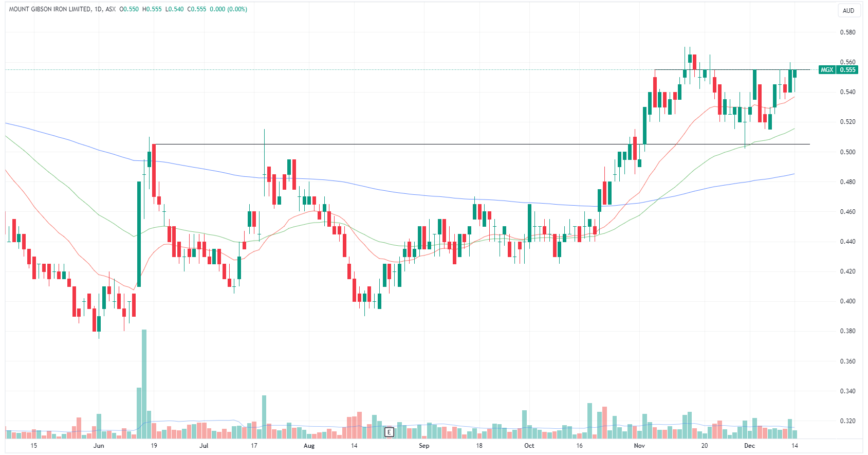Screen dimensions: 868x455
Task: Click the ASX exchange label in legend
Action: [110, 9]
